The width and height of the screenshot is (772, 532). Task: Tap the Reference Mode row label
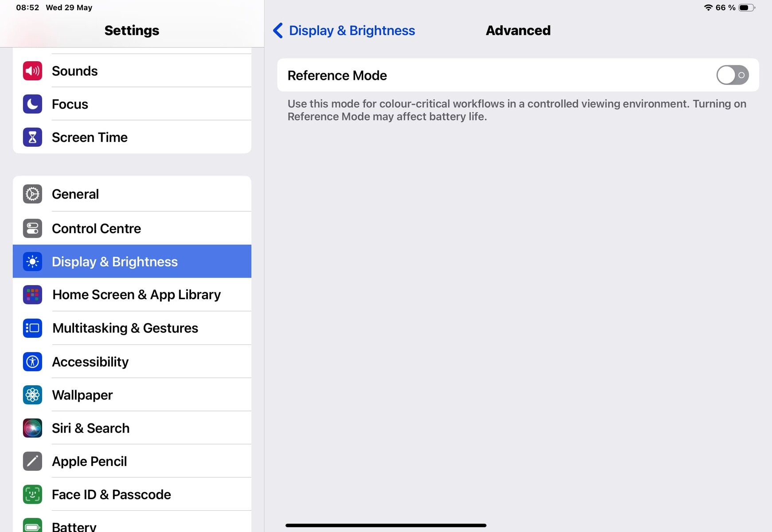click(x=337, y=75)
